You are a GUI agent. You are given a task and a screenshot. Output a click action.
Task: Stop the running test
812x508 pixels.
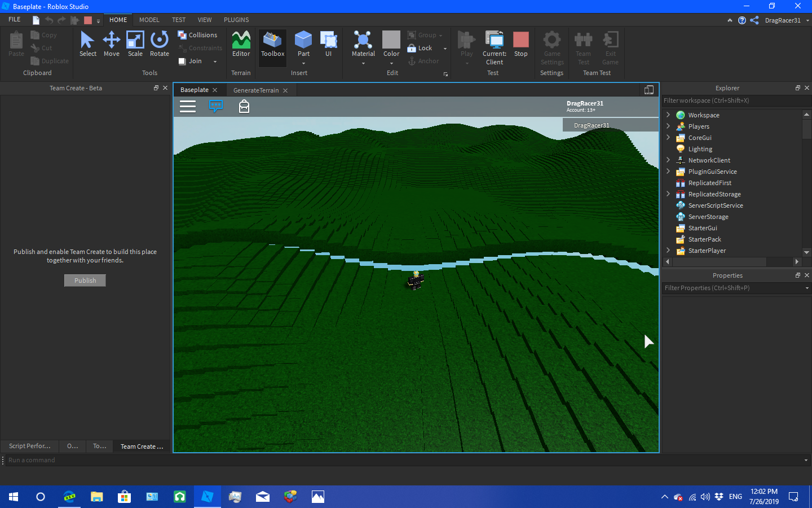[x=521, y=44]
